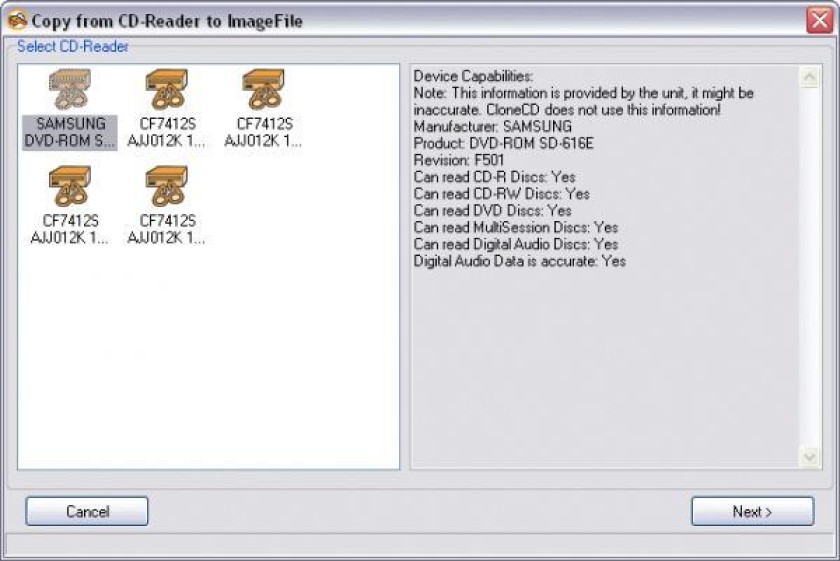Select the rightmost CF7412S drive icon in top row
The image size is (840, 561).
point(263,89)
